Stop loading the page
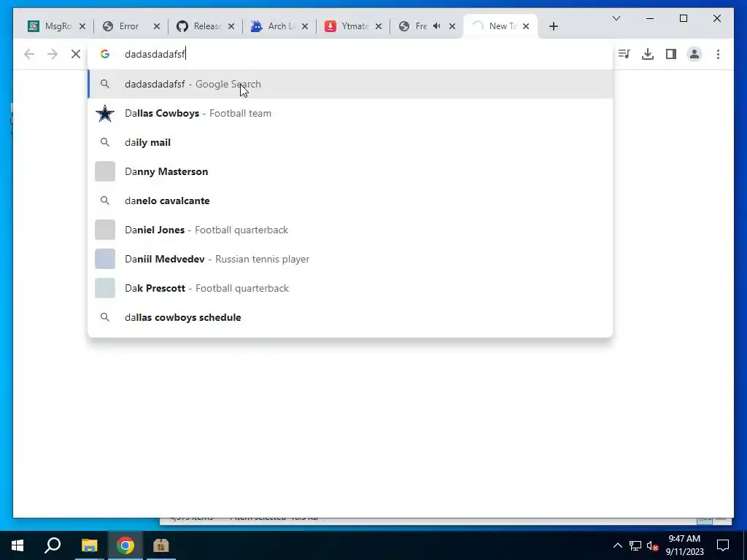 click(76, 54)
